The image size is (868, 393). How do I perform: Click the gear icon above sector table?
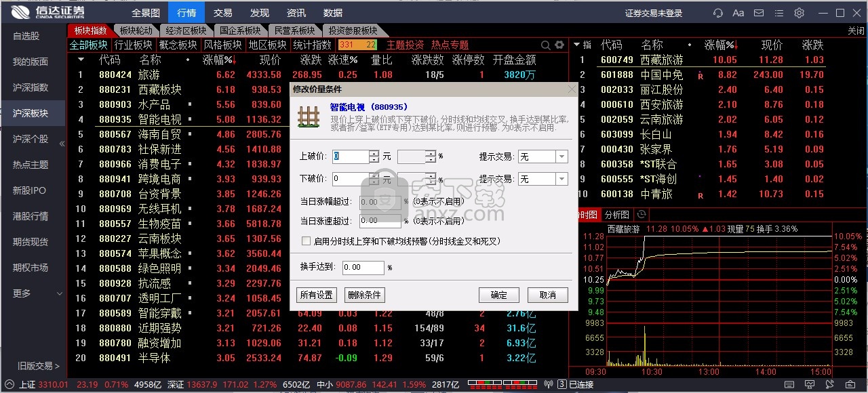click(x=559, y=45)
